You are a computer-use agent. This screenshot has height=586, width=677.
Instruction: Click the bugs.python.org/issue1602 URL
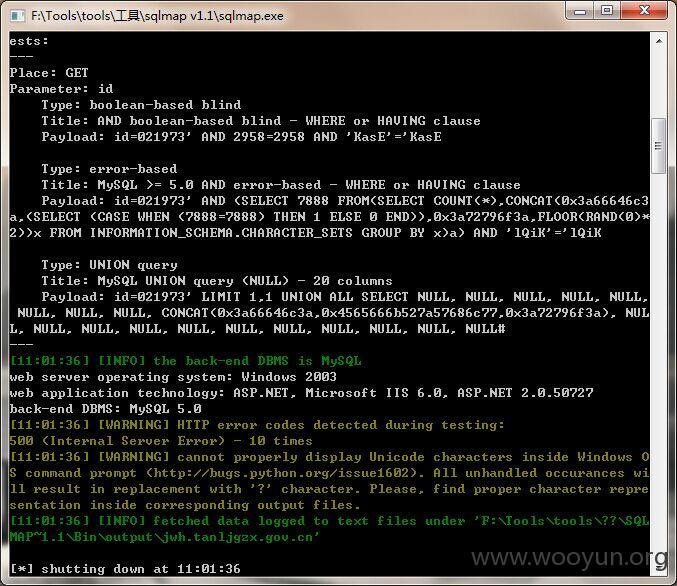(x=281, y=473)
